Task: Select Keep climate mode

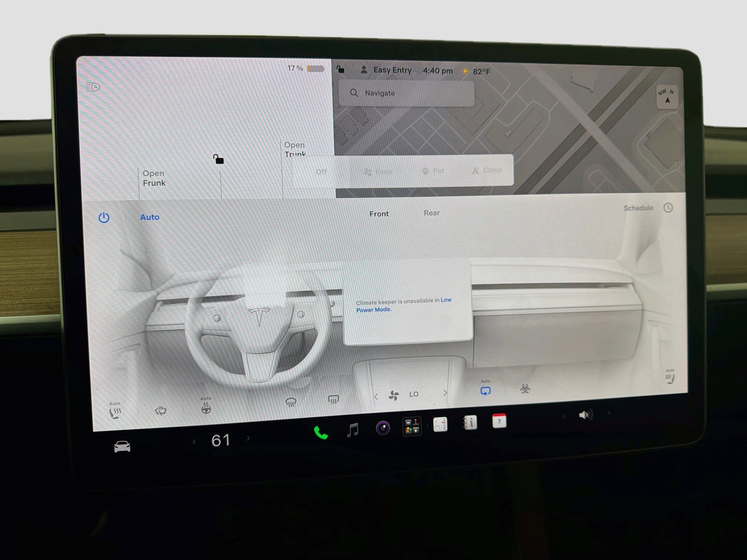Action: click(x=378, y=171)
